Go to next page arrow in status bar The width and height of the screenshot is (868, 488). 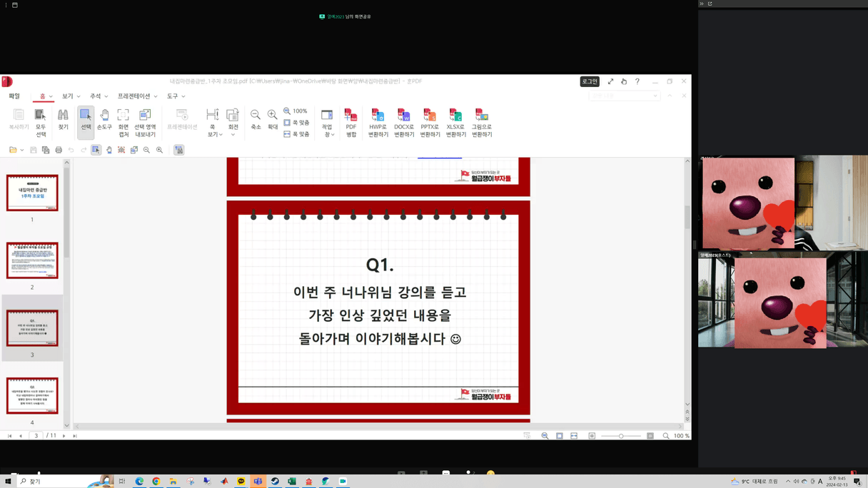[x=64, y=435]
